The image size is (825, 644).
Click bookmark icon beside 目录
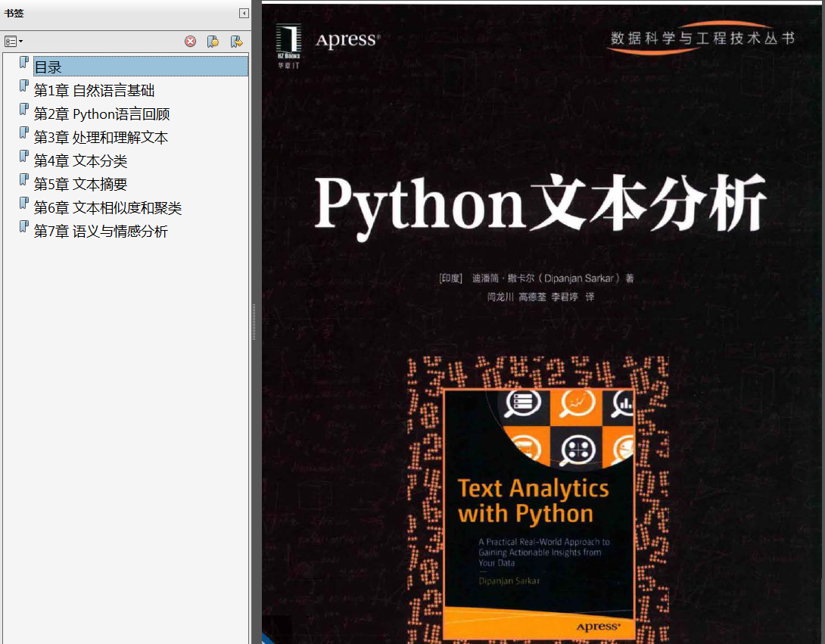[x=23, y=62]
